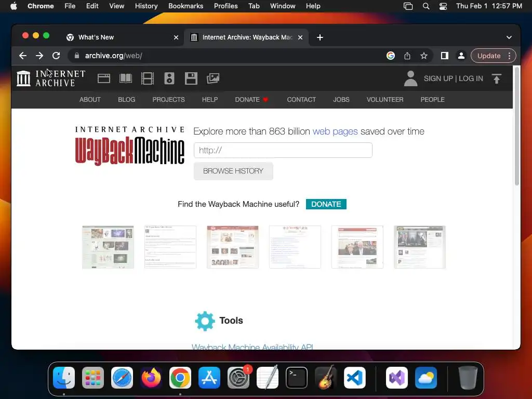Open the Bookmarks menu
The width and height of the screenshot is (532, 399).
(x=185, y=6)
